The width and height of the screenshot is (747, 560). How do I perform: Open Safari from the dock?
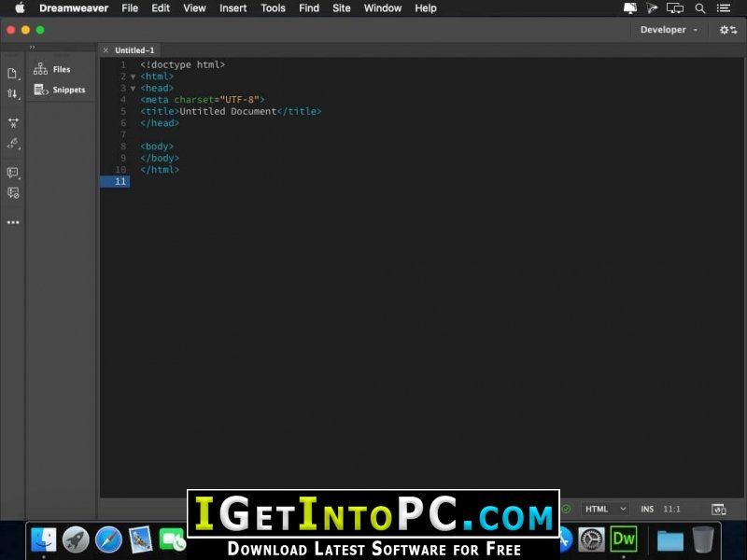[108, 539]
